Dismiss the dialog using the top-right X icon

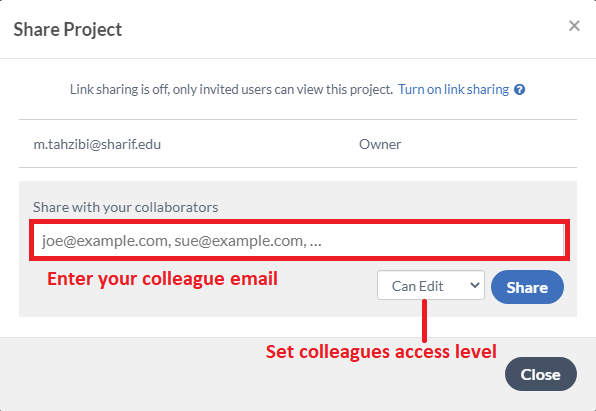point(574,26)
